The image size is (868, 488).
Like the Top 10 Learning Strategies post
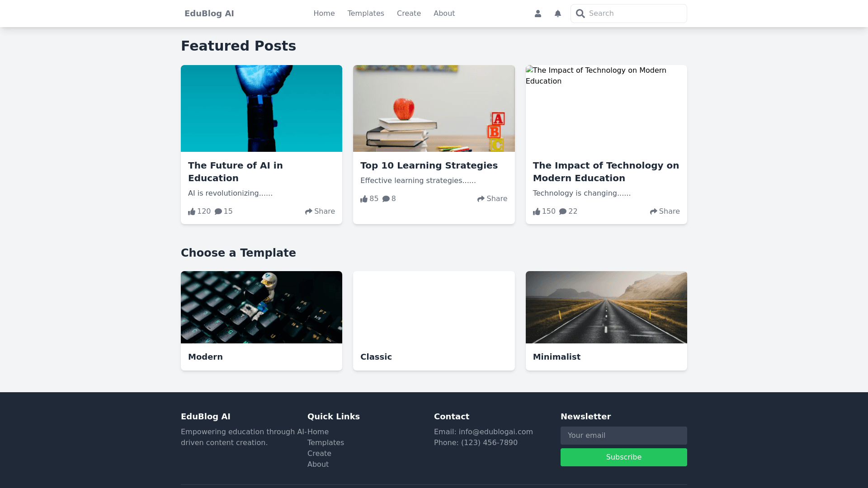364,199
